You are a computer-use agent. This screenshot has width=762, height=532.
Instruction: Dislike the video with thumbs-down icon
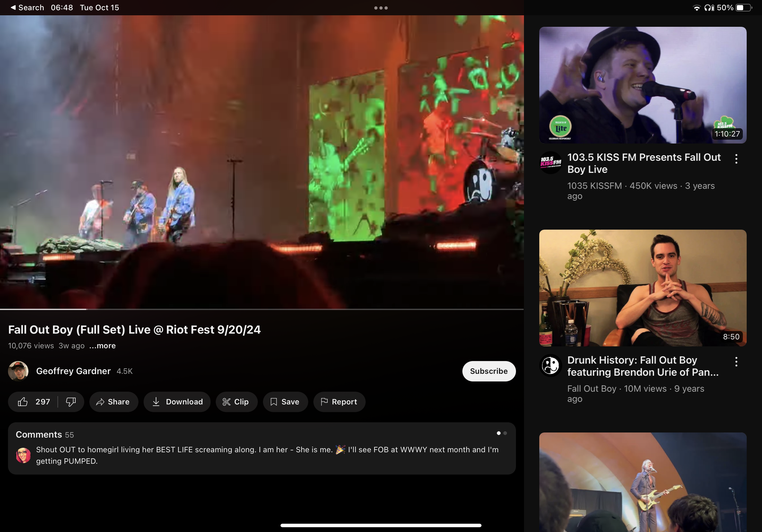pyautogui.click(x=71, y=402)
